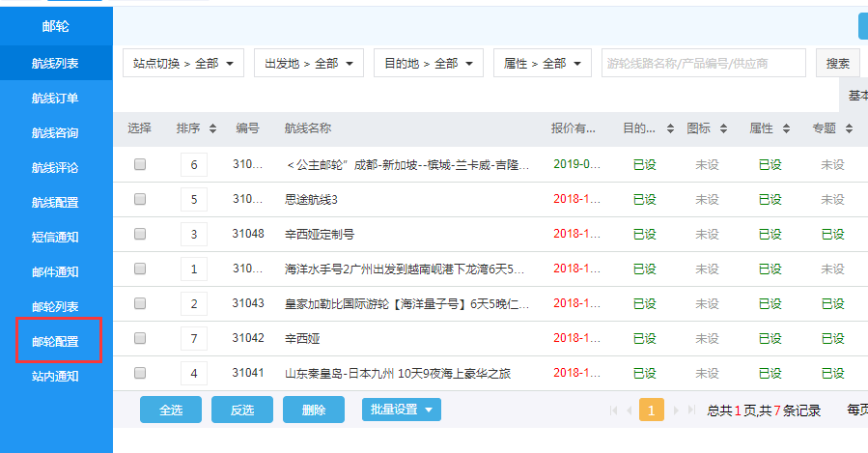Image resolution: width=868 pixels, height=453 pixels.
Task: Select the 山东秦皇岛-日本九州 row checkbox
Action: (x=140, y=373)
